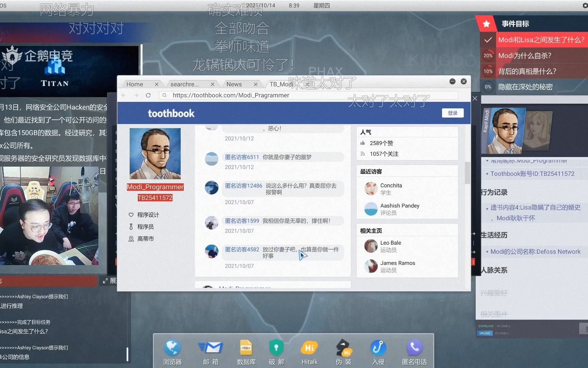Click Toothbook账号ID:TB25411572 entry
Screen dimensions: 588x368
pyautogui.click(x=532, y=174)
